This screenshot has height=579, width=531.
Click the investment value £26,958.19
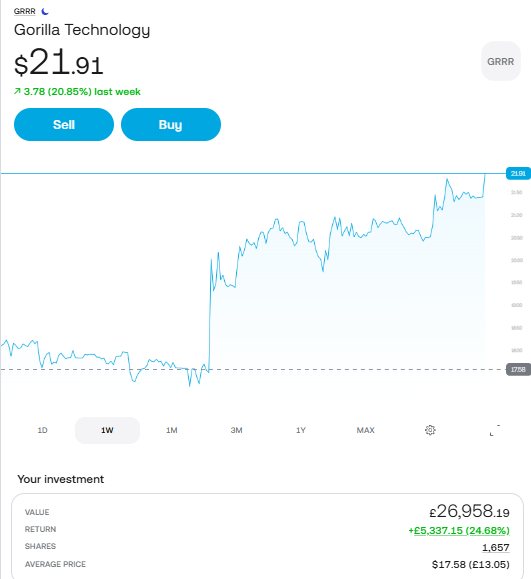[x=469, y=511]
